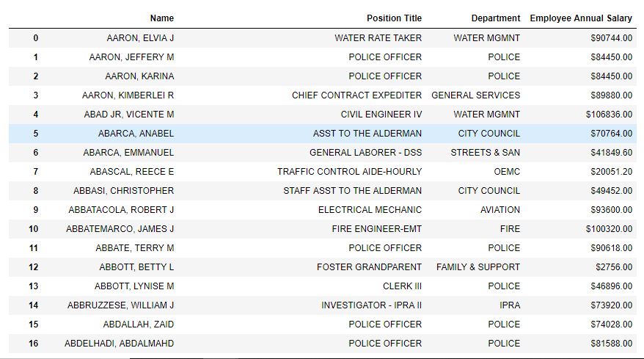Select the name AARON, ELVIA J

click(x=141, y=38)
